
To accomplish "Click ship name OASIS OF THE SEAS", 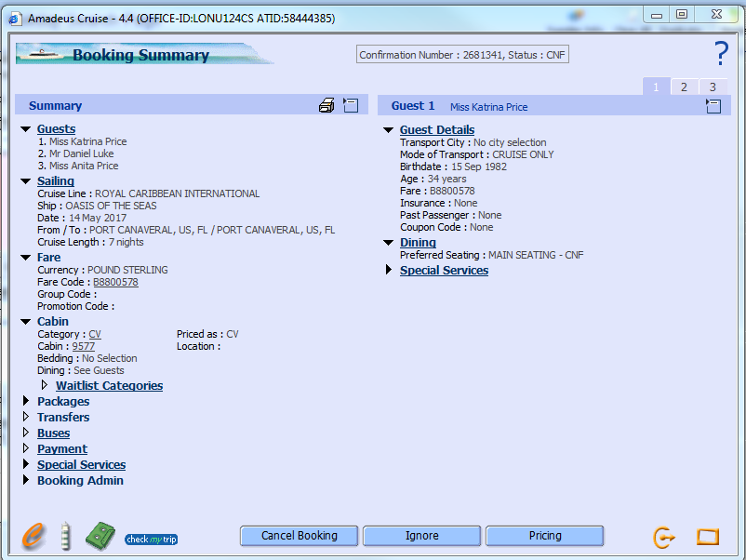I will 111,206.
